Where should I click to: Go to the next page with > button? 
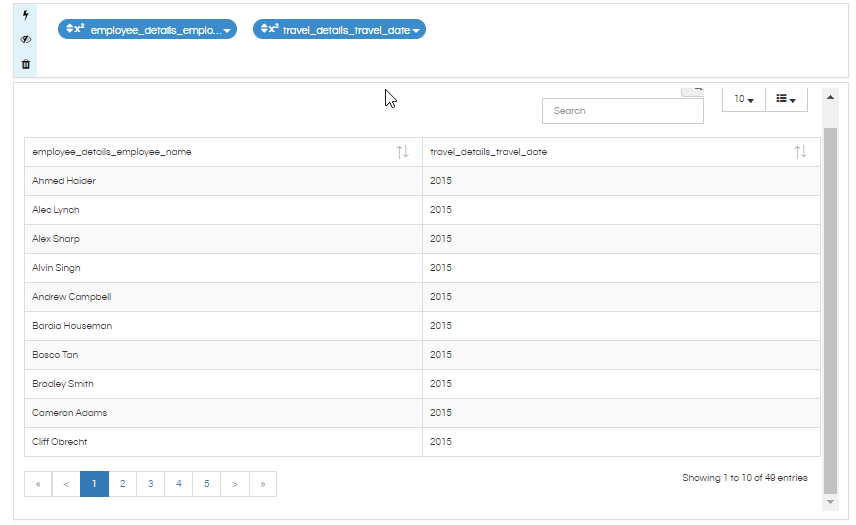click(x=235, y=484)
